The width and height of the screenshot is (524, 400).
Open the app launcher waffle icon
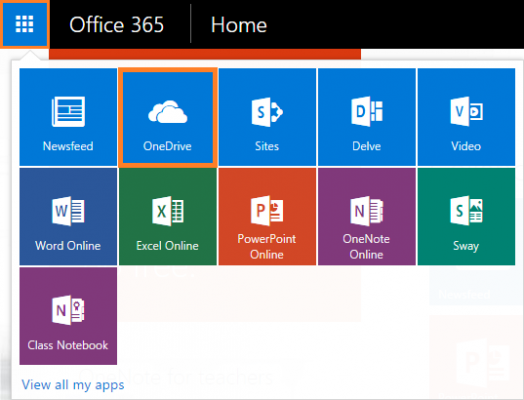pos(24,24)
